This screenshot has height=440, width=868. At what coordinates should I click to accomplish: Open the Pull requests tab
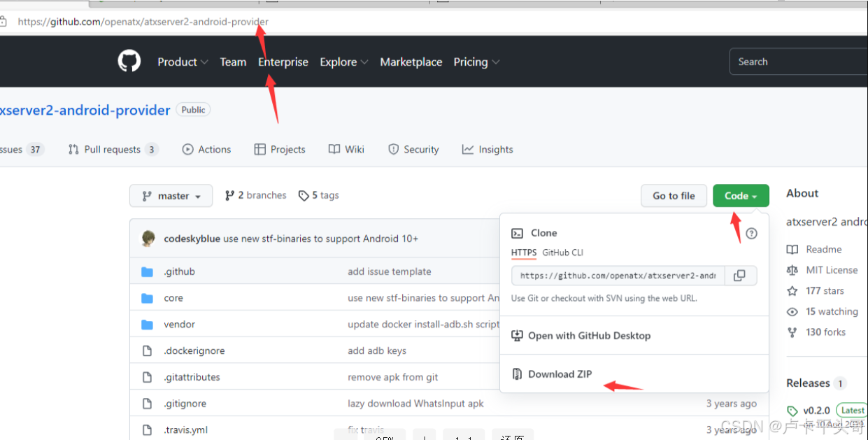pos(113,149)
